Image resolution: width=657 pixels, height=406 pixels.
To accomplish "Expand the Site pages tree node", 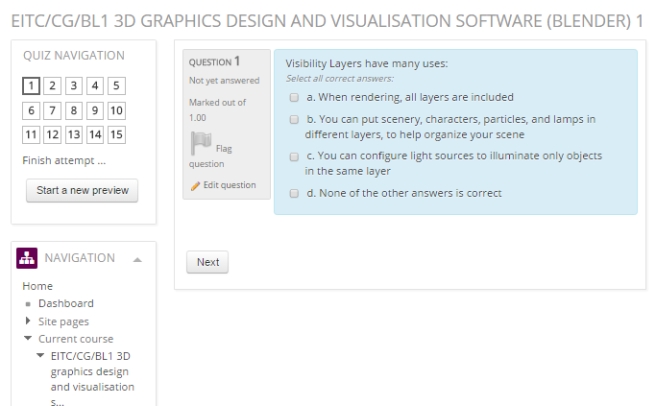I will point(27,322).
